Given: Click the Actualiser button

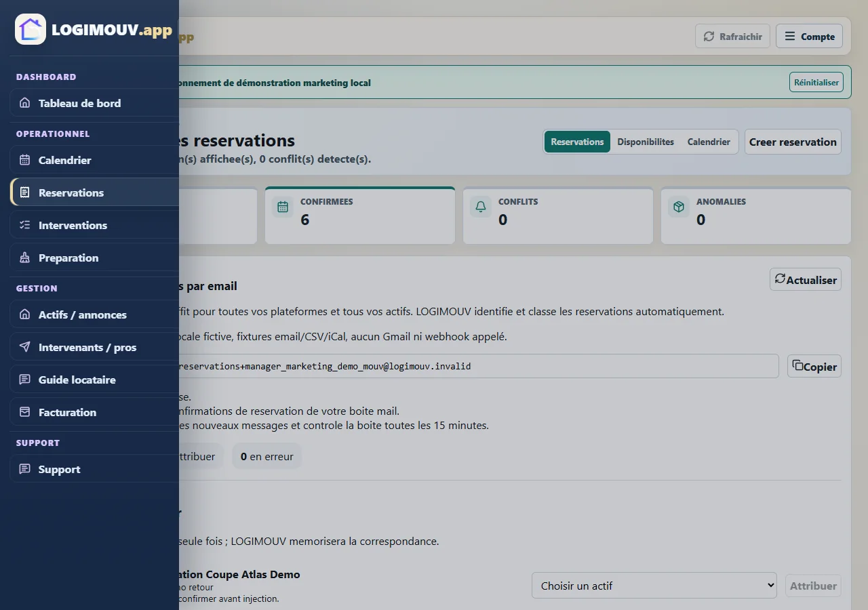Looking at the screenshot, I should 806,280.
